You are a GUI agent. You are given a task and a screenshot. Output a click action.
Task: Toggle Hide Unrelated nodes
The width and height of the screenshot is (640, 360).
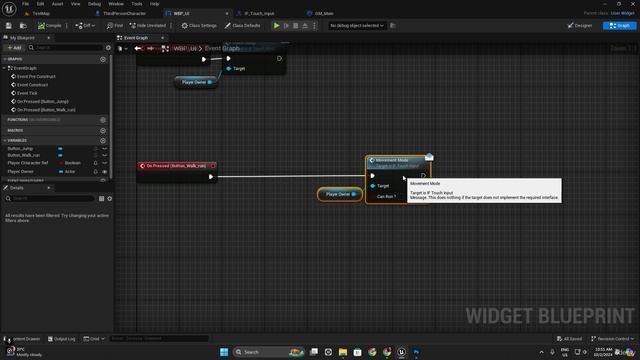tap(148, 26)
